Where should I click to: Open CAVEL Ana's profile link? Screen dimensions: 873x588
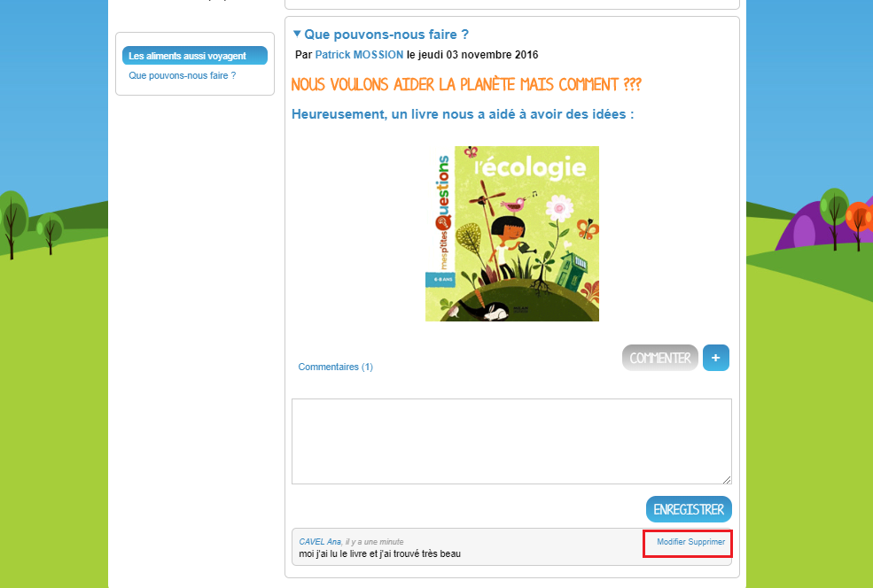pyautogui.click(x=320, y=541)
